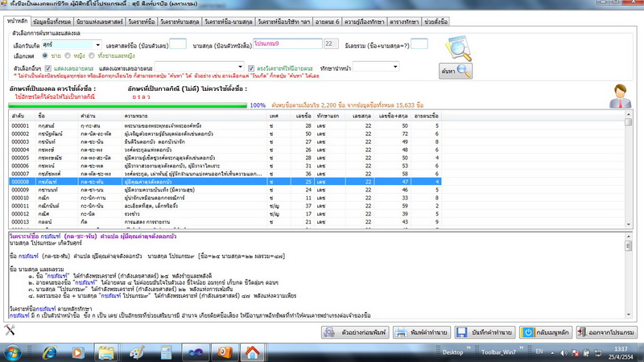644x362 pixels.
Task: Select the row numbered 000011
Action: pos(225,206)
